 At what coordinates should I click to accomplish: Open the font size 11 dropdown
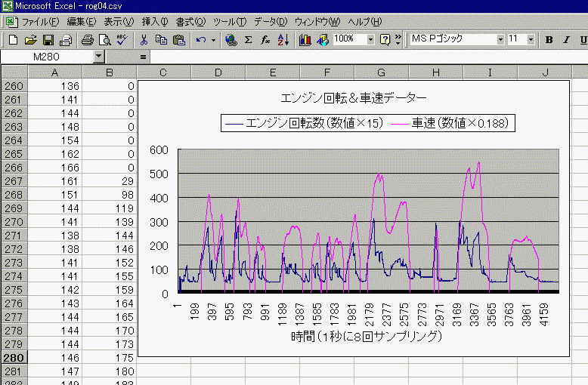point(531,39)
